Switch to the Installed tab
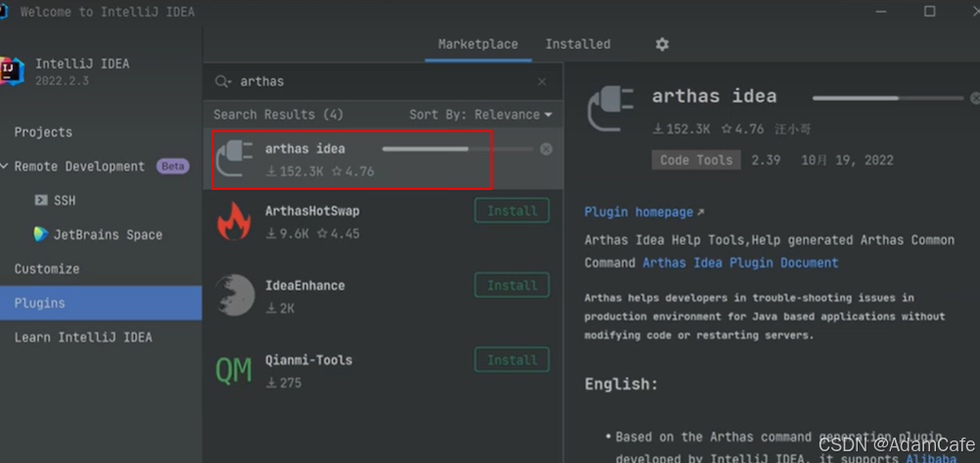Image resolution: width=980 pixels, height=463 pixels. pyautogui.click(x=579, y=44)
